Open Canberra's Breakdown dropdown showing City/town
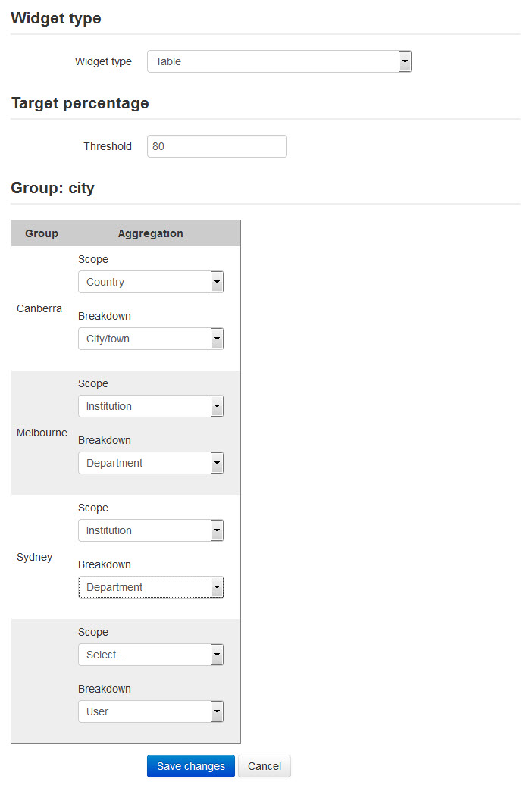Screen dimensions: 532x788 pos(151,339)
